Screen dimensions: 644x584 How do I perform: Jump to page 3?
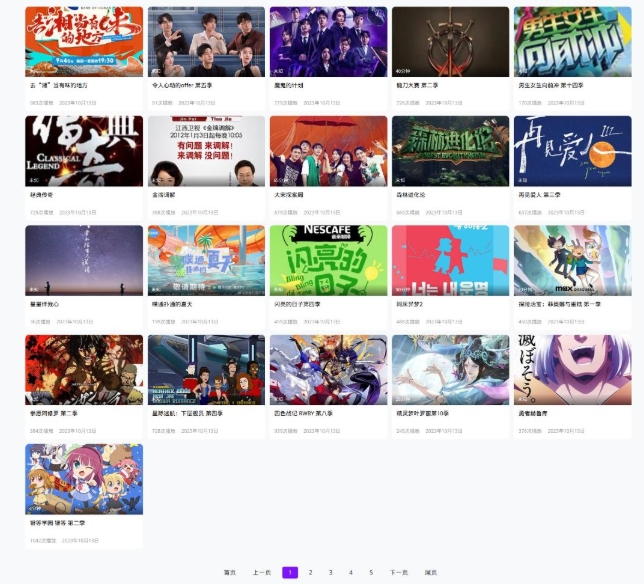tap(330, 573)
